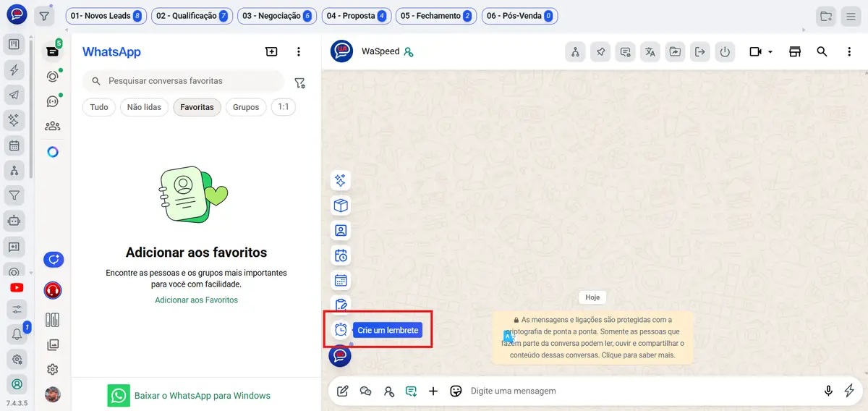Click the shared folder icon in header
This screenshot has width=868, height=411.
coord(675,52)
